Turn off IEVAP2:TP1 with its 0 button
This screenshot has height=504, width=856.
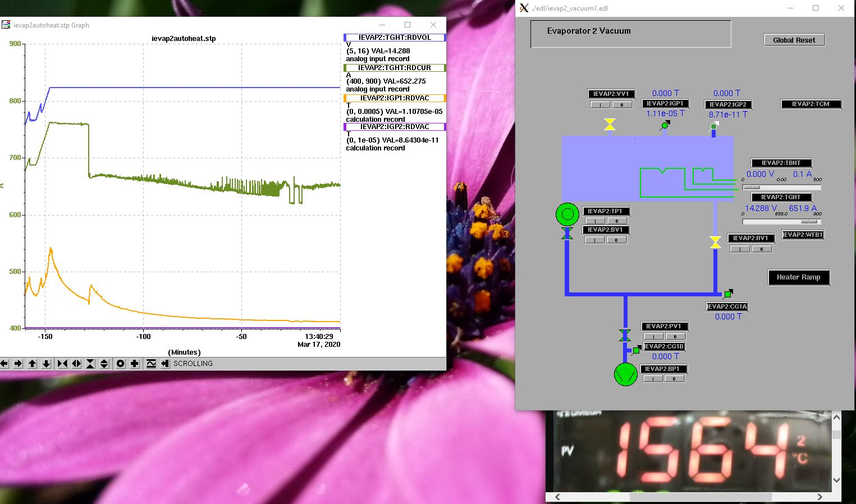617,221
